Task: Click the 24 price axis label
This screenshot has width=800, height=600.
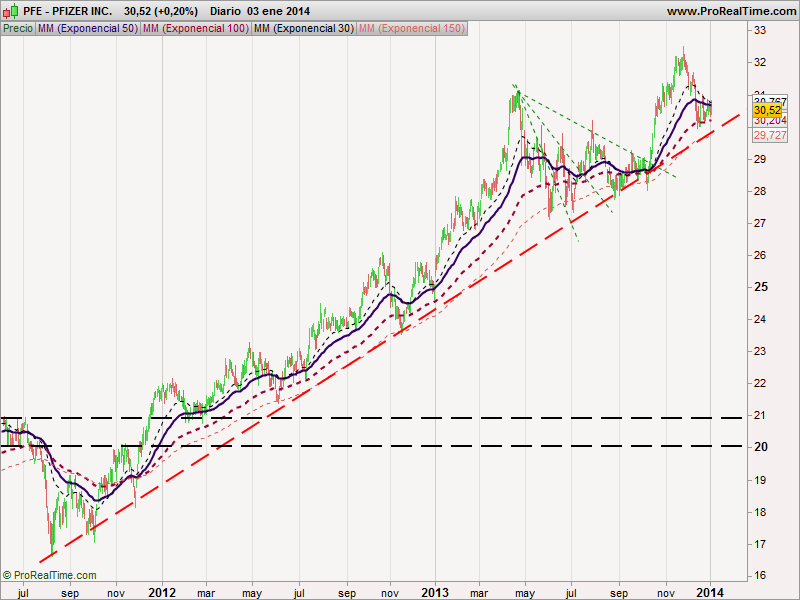Action: [760, 319]
